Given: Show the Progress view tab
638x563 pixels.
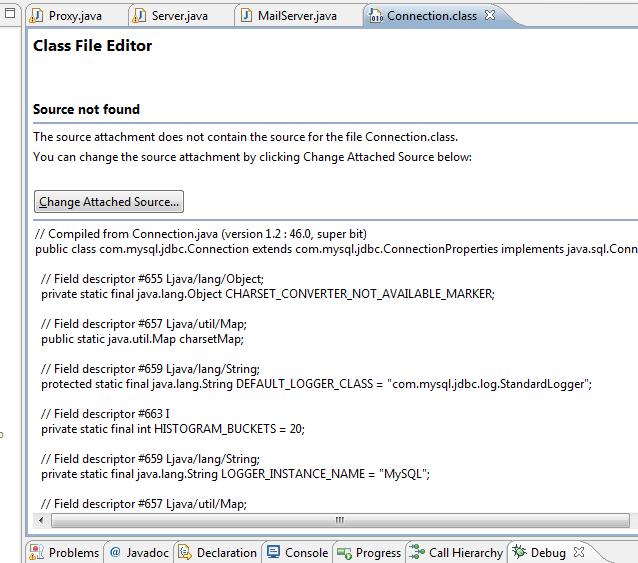Looking at the screenshot, I should click(369, 552).
